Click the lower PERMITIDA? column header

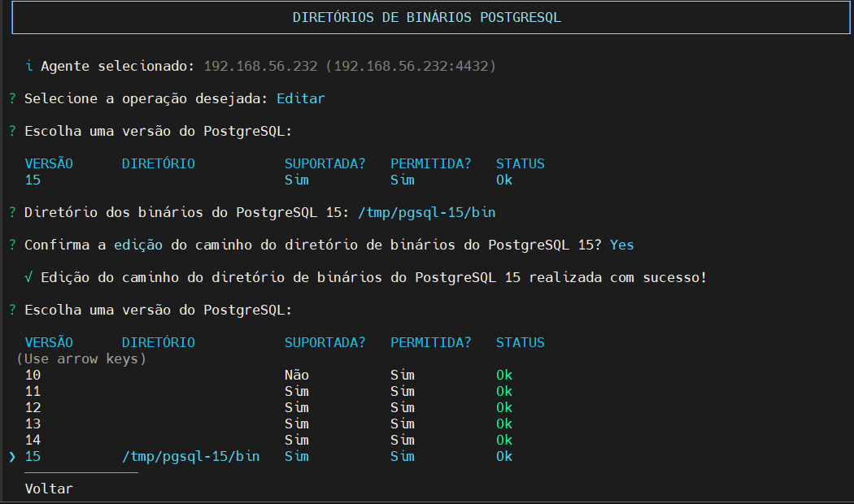[430, 342]
